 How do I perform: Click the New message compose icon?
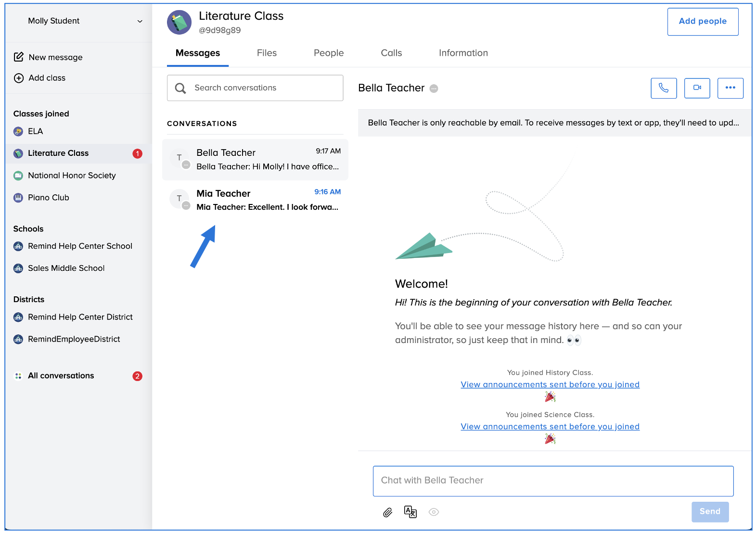(19, 57)
